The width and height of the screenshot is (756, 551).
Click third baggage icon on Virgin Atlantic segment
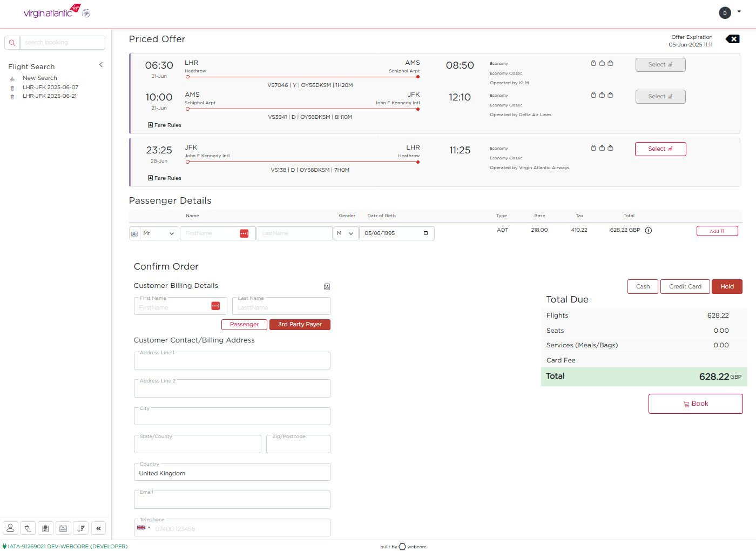611,148
